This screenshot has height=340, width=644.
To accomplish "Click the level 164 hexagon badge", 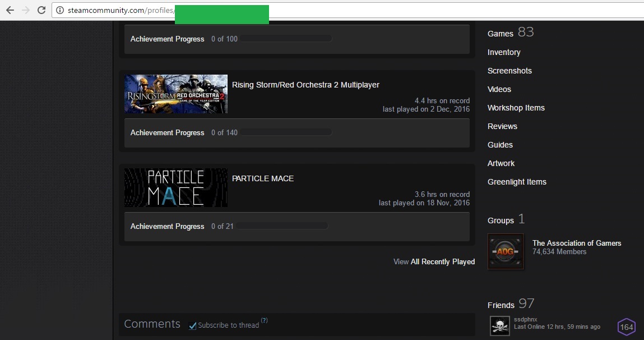I will pyautogui.click(x=626, y=327).
